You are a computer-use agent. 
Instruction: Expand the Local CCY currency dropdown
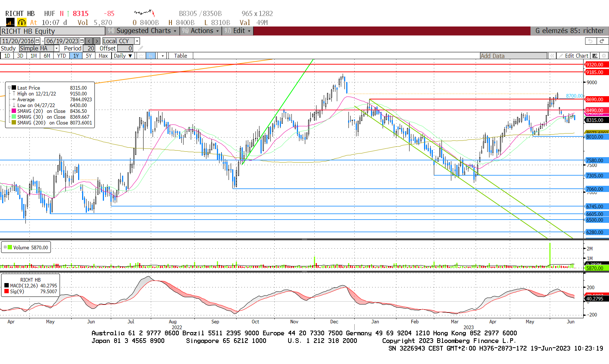[x=137, y=41]
